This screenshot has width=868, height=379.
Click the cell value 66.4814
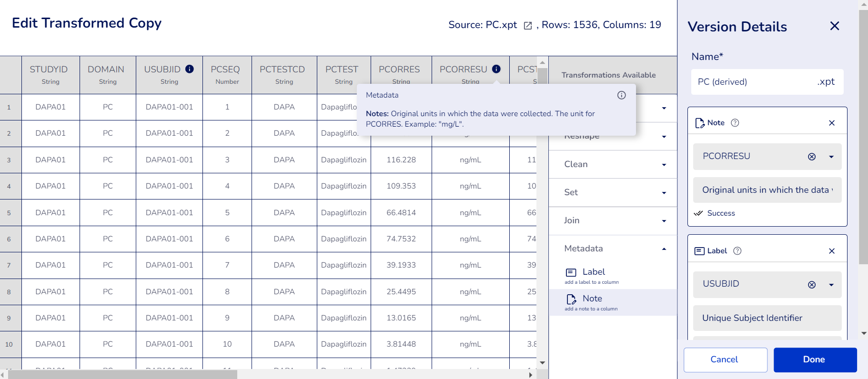[401, 213]
